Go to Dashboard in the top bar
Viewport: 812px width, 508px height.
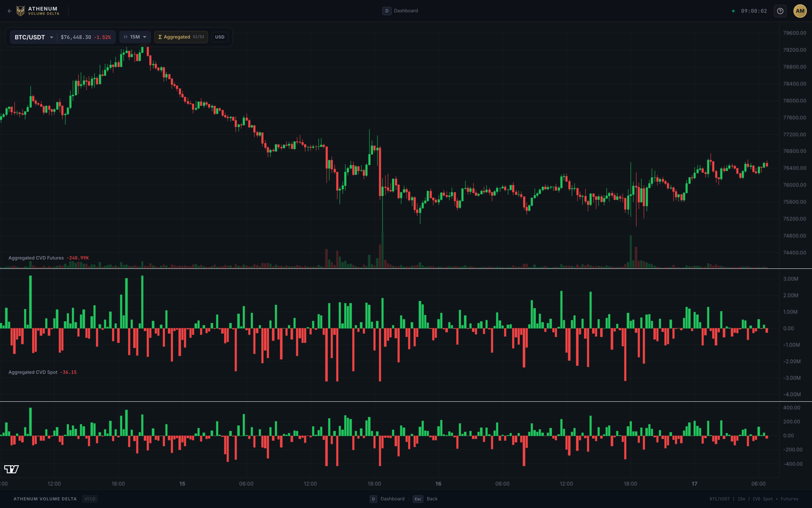[406, 11]
